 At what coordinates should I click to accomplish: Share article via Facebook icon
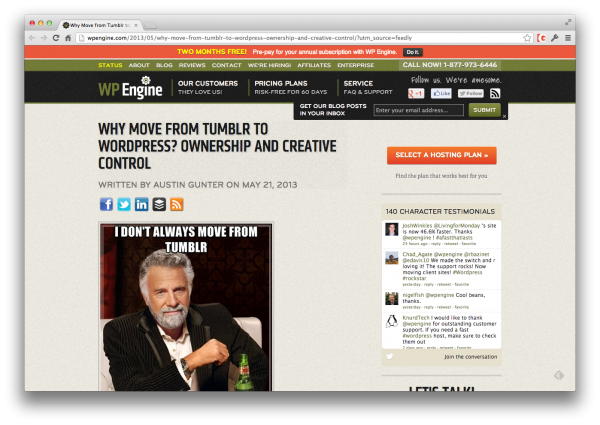point(106,204)
